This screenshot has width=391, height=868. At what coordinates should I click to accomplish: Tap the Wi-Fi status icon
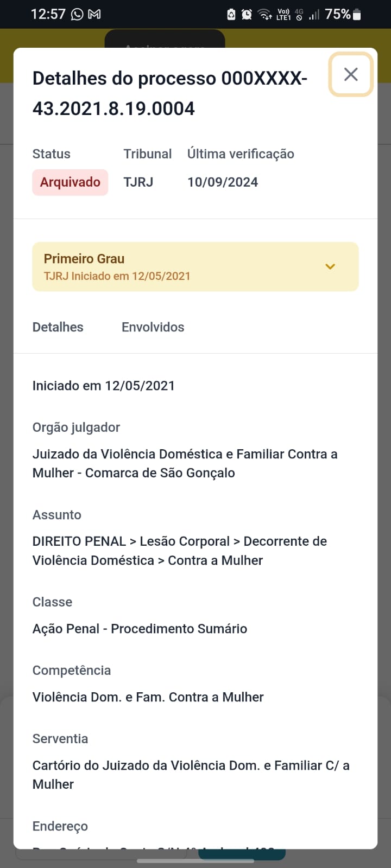pyautogui.click(x=264, y=15)
